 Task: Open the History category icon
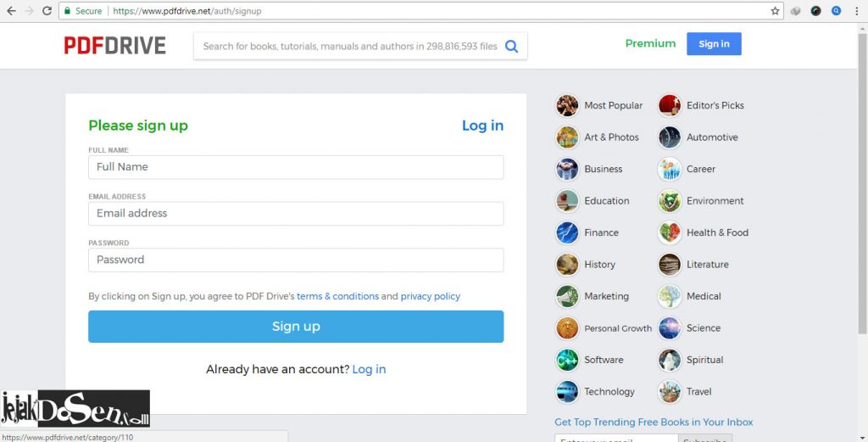[567, 265]
